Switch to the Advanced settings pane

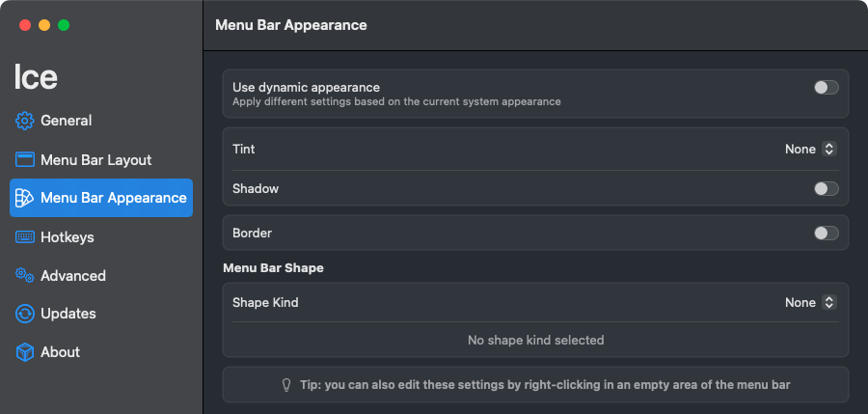click(x=101, y=275)
